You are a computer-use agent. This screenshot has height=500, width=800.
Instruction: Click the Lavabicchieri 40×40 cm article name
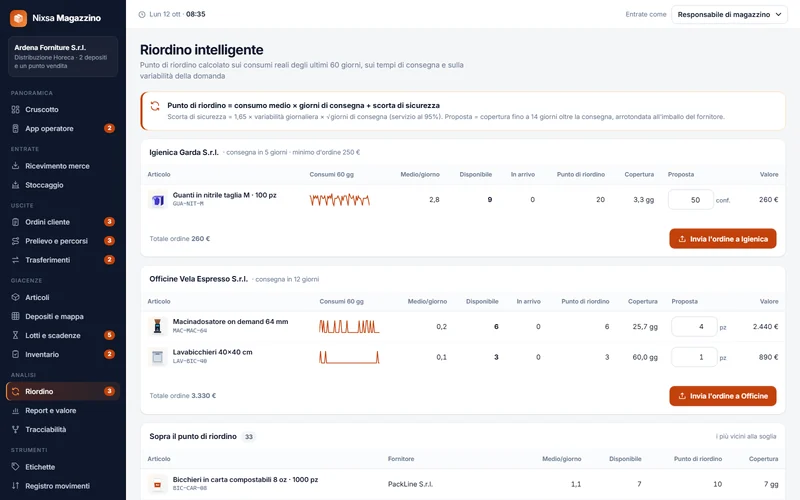pos(212,352)
